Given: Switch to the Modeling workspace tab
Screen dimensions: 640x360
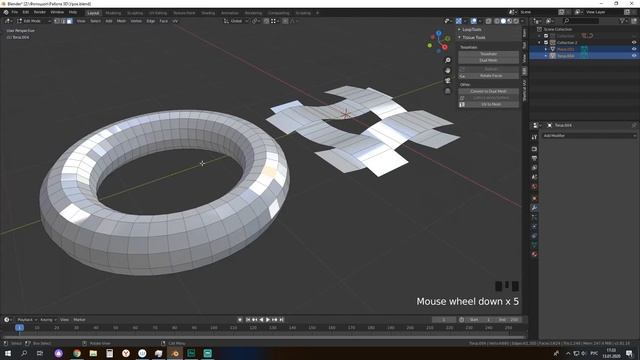Looking at the screenshot, I should coord(113,13).
